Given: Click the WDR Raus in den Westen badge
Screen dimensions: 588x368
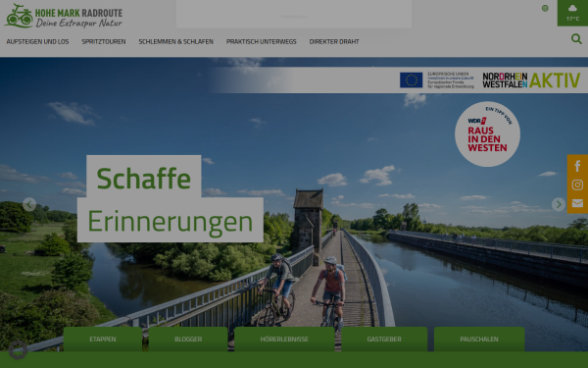Looking at the screenshot, I should [x=487, y=134].
